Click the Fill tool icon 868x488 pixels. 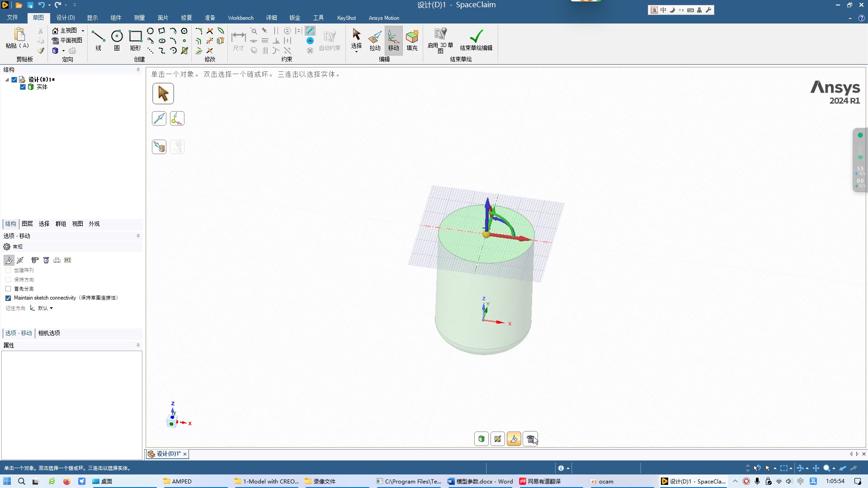(412, 40)
